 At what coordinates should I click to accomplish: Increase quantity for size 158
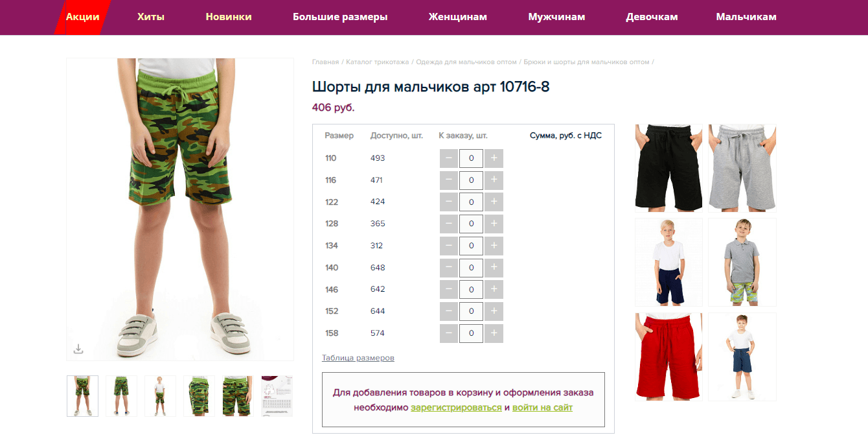pos(494,333)
